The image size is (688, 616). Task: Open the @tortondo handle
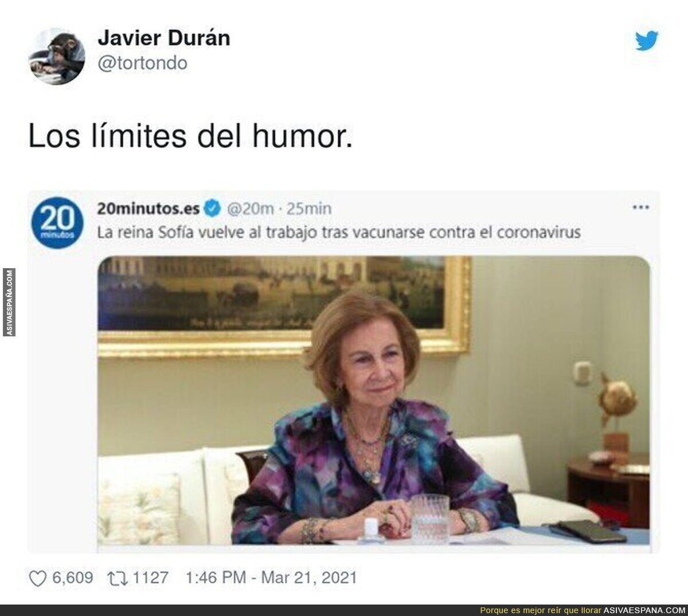[143, 63]
